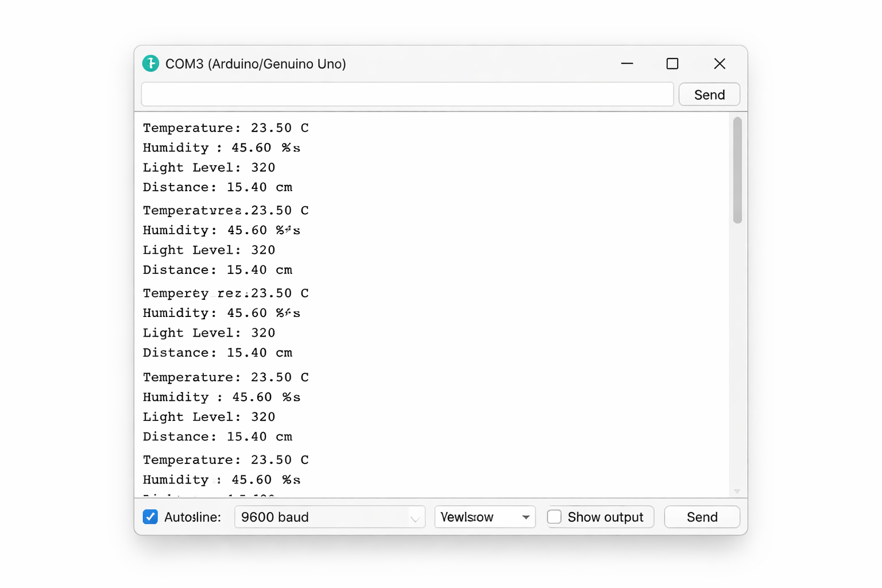Click the chevron on the 9600 baud selector

pos(415,518)
